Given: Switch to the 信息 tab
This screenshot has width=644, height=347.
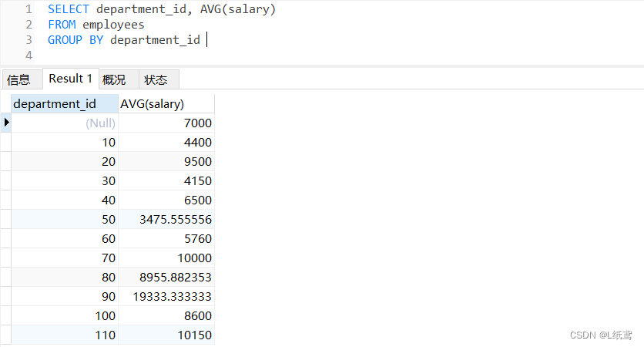Looking at the screenshot, I should 22,79.
